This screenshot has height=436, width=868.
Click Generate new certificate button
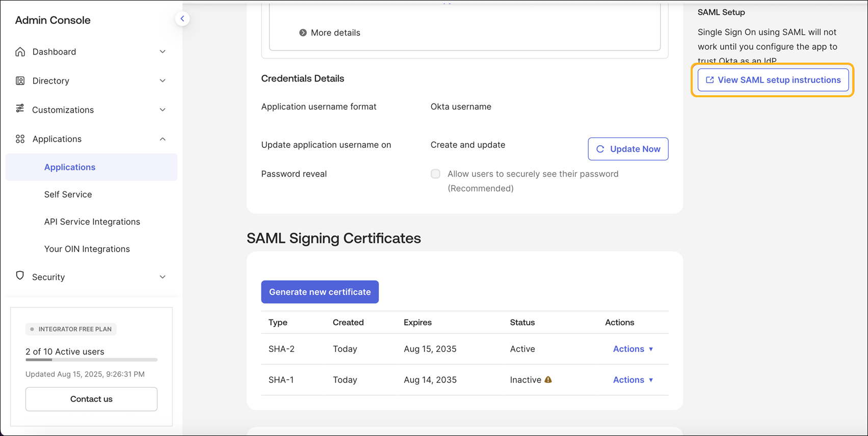[x=320, y=292]
